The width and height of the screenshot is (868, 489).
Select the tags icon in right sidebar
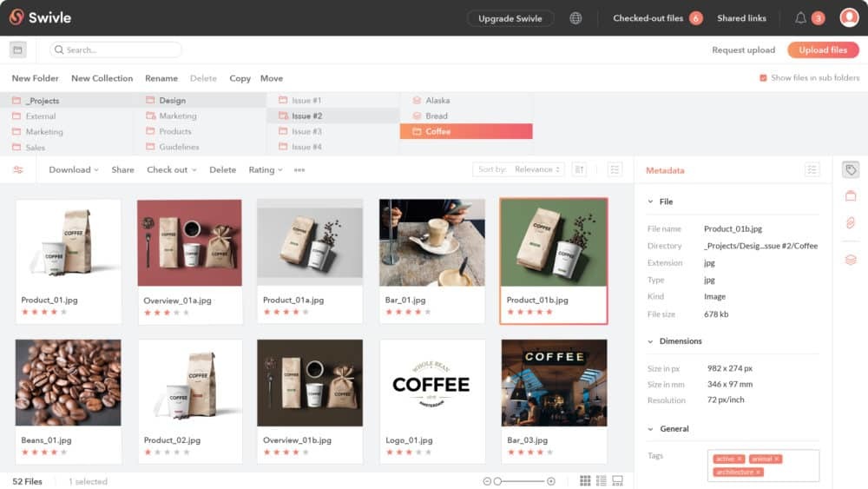(851, 170)
